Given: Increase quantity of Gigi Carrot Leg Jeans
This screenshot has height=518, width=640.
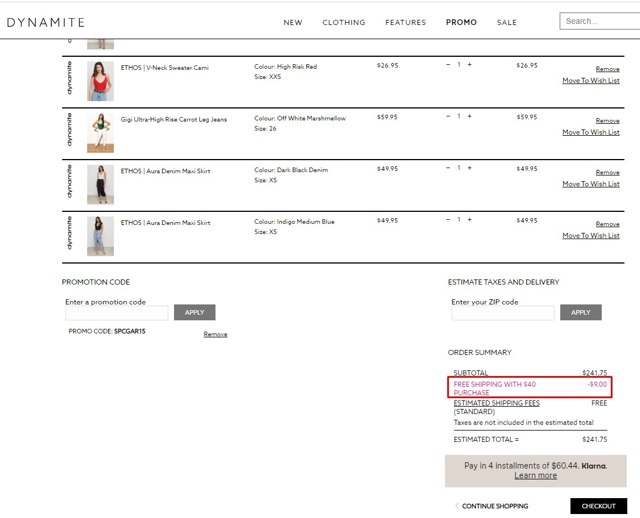Looking at the screenshot, I should (x=469, y=116).
